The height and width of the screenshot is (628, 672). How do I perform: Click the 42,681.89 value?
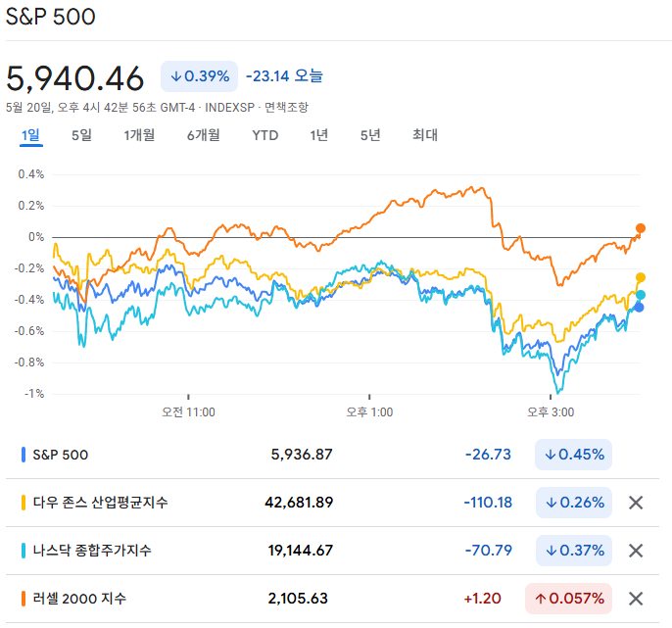pos(299,503)
